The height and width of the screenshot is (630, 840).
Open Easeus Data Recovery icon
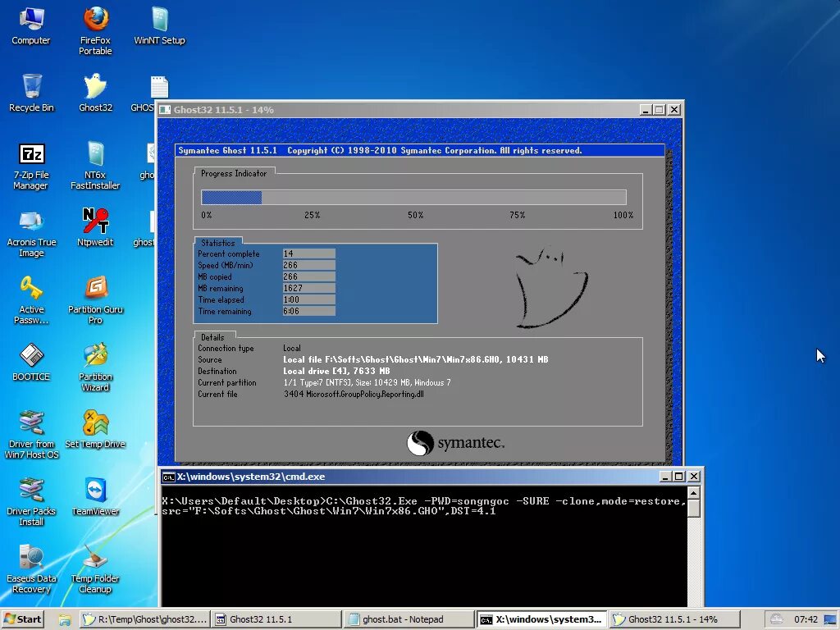31,569
